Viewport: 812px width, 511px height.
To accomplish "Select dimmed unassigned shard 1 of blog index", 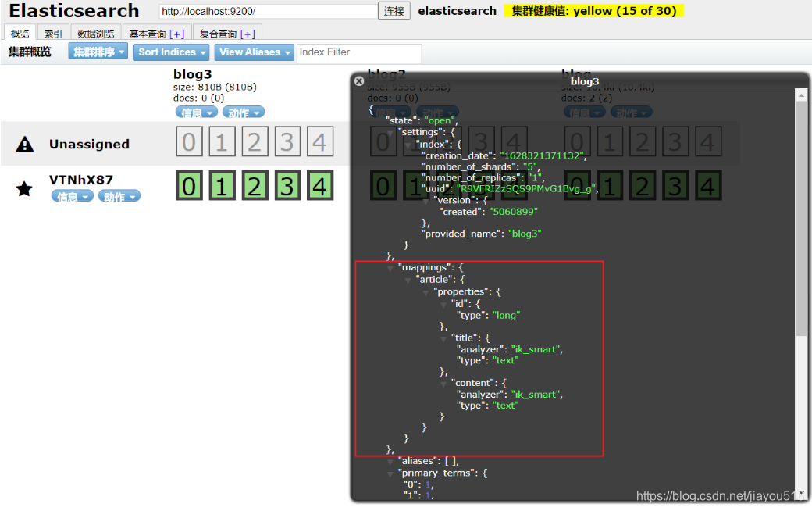I will pos(610,142).
